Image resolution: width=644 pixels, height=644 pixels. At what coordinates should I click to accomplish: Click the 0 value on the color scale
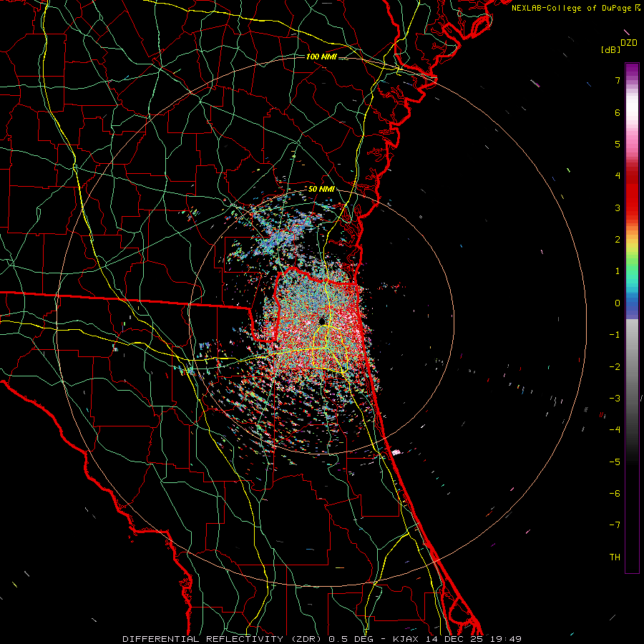[x=618, y=303]
